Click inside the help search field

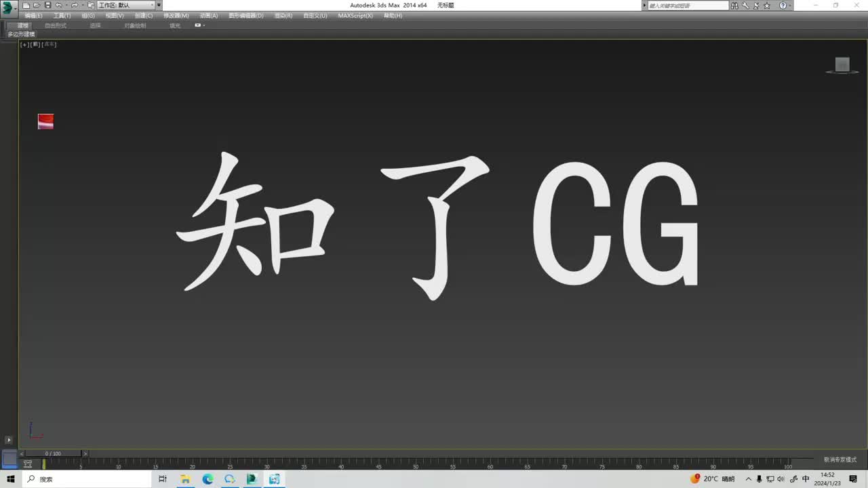coord(688,5)
